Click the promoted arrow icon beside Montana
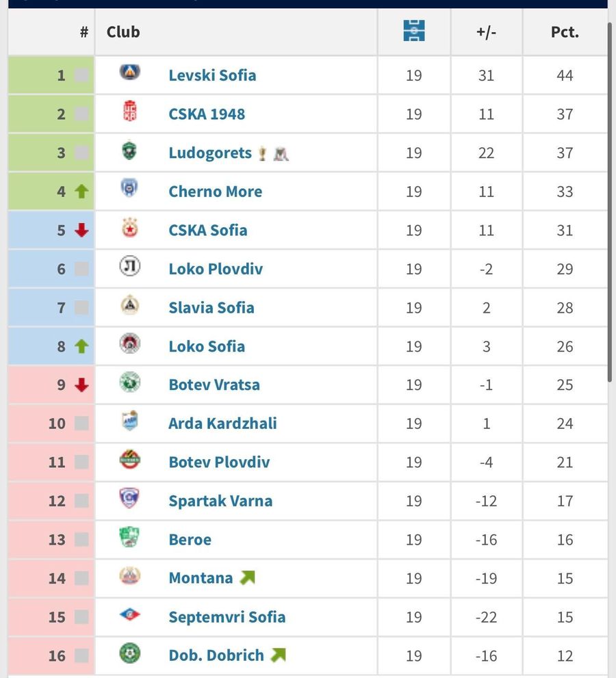The image size is (616, 678). [247, 578]
